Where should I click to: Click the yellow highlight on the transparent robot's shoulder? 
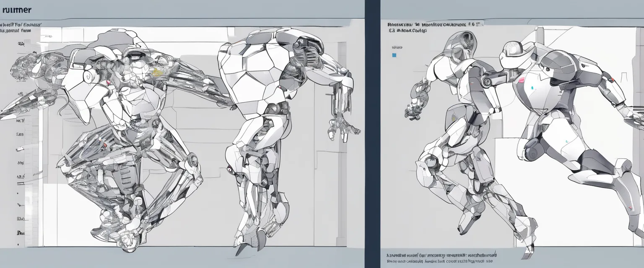[156, 73]
